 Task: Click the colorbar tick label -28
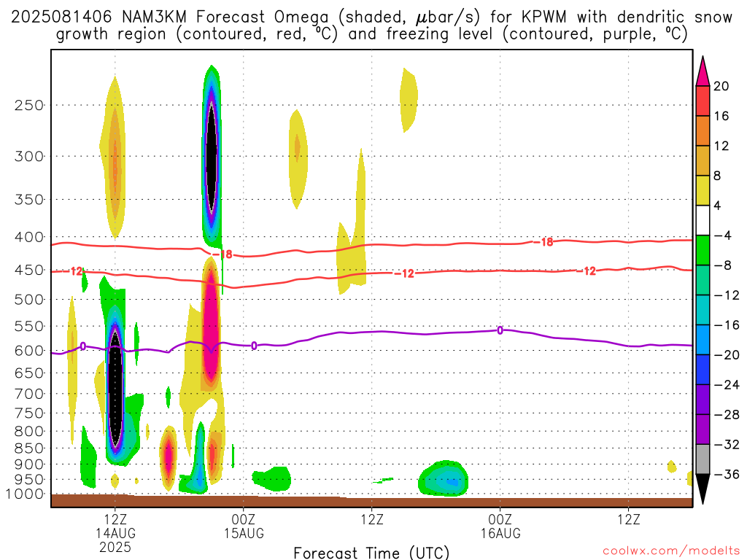(x=727, y=415)
